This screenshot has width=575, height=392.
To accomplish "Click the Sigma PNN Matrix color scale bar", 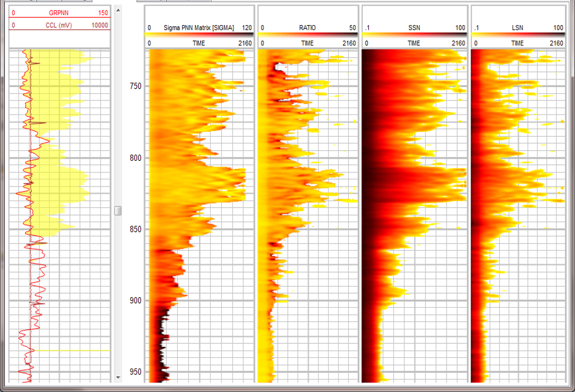I will 199,35.
